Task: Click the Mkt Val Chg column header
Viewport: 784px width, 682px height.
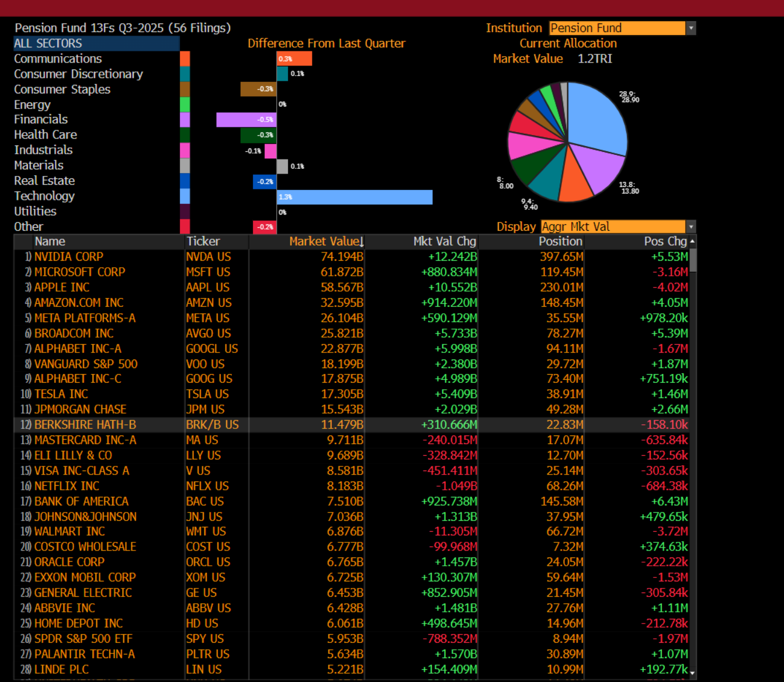Action: pos(444,241)
